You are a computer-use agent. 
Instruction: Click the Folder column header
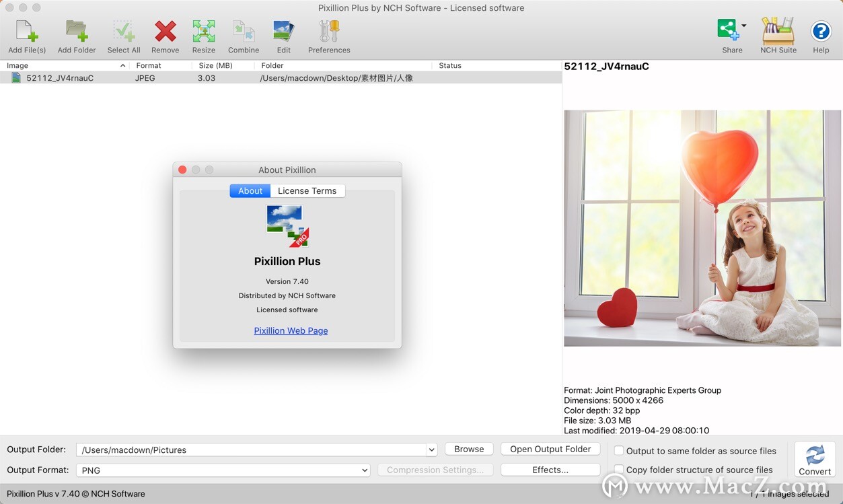343,65
